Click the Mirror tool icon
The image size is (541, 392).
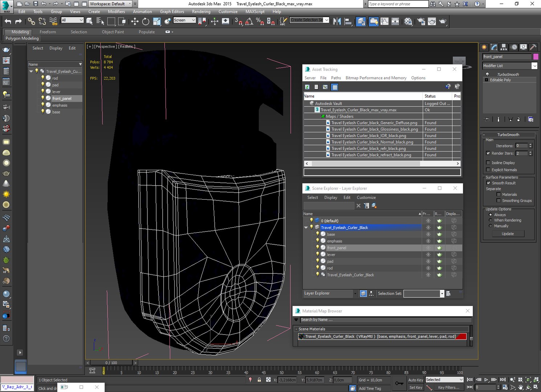click(x=337, y=21)
